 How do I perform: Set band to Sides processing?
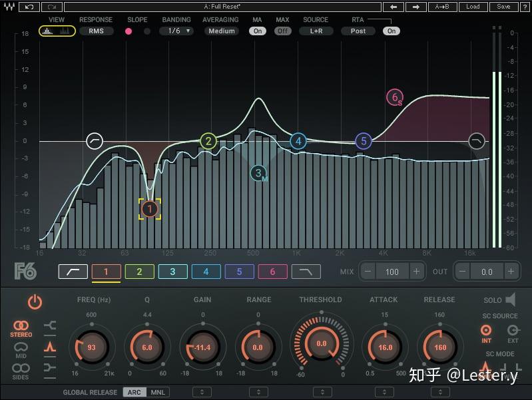(21, 371)
